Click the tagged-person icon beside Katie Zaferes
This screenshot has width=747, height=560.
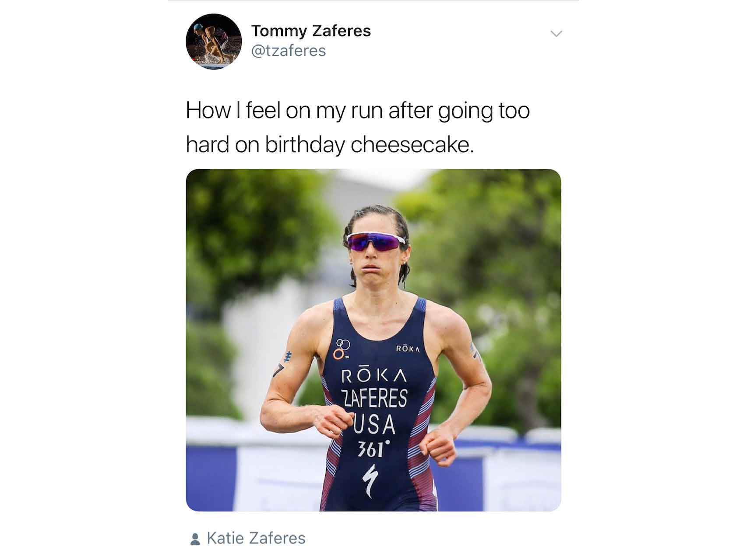[x=195, y=539]
